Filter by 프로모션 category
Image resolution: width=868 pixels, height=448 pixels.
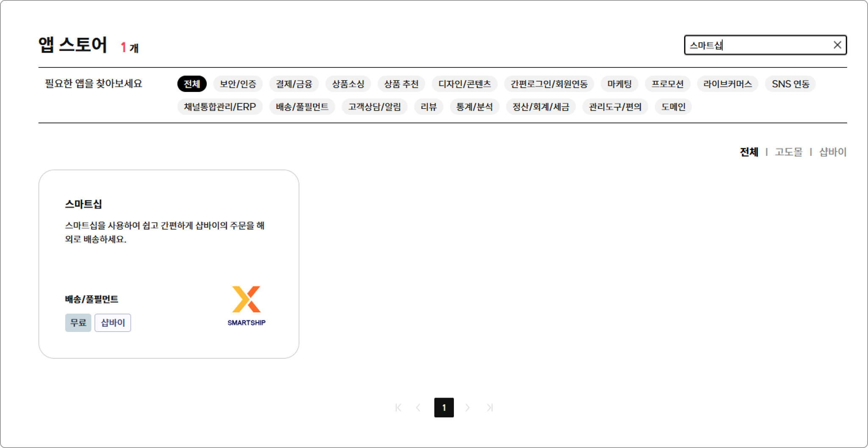[x=668, y=83]
